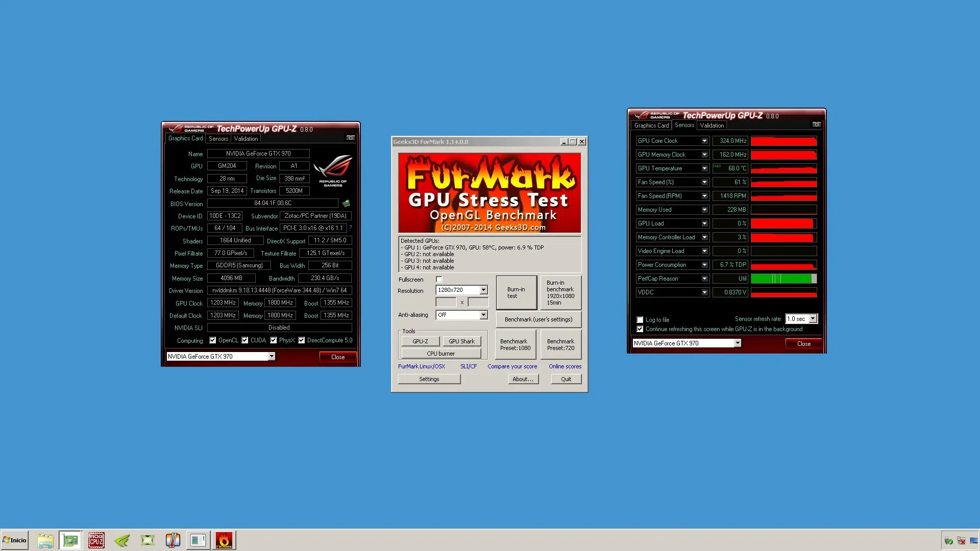The height and width of the screenshot is (551, 980).
Task: Open the FurMark Linux/OSX link
Action: (x=422, y=366)
